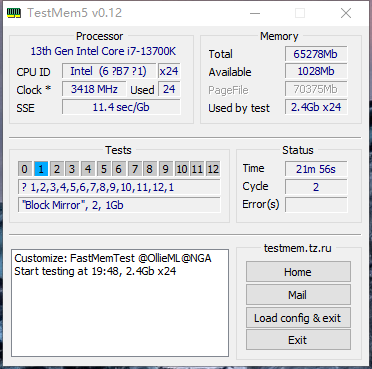This screenshot has height=369, width=372.
Task: Click the Cycle value 2
Action: 316,187
